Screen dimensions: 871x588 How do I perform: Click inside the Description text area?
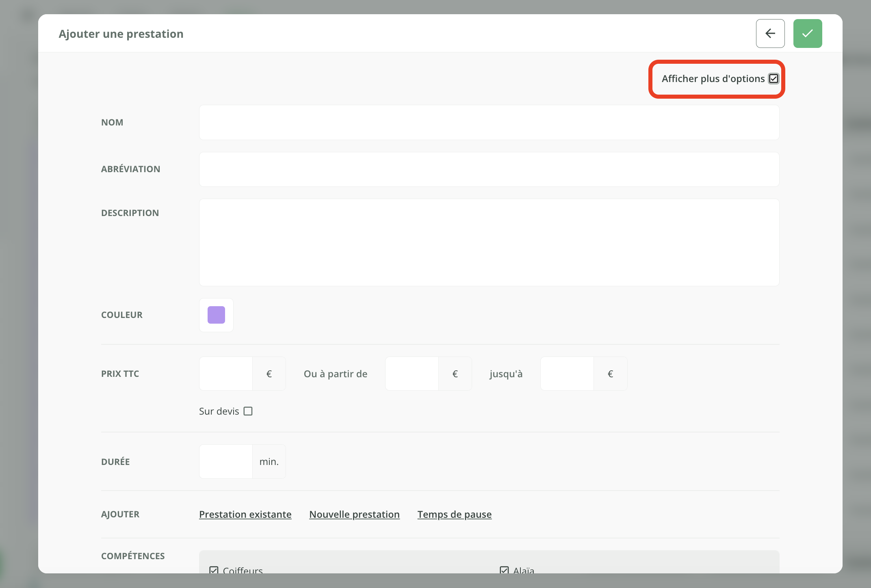coord(489,242)
